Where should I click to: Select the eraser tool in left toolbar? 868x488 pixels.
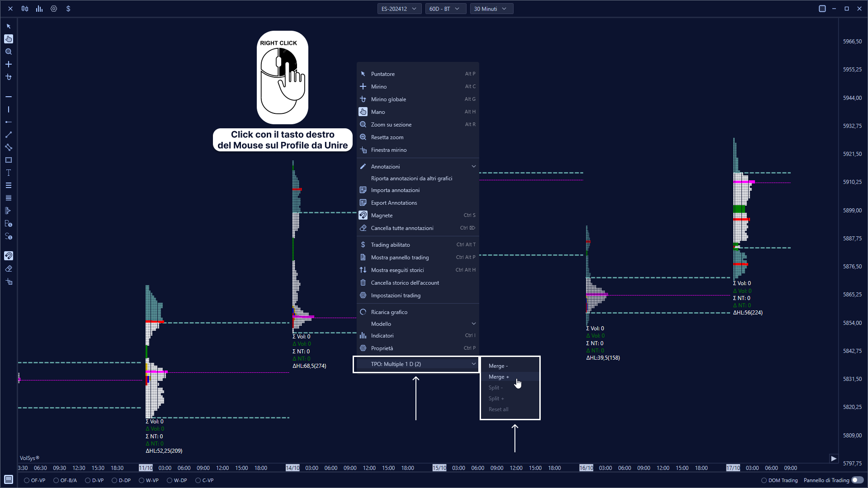(x=9, y=268)
